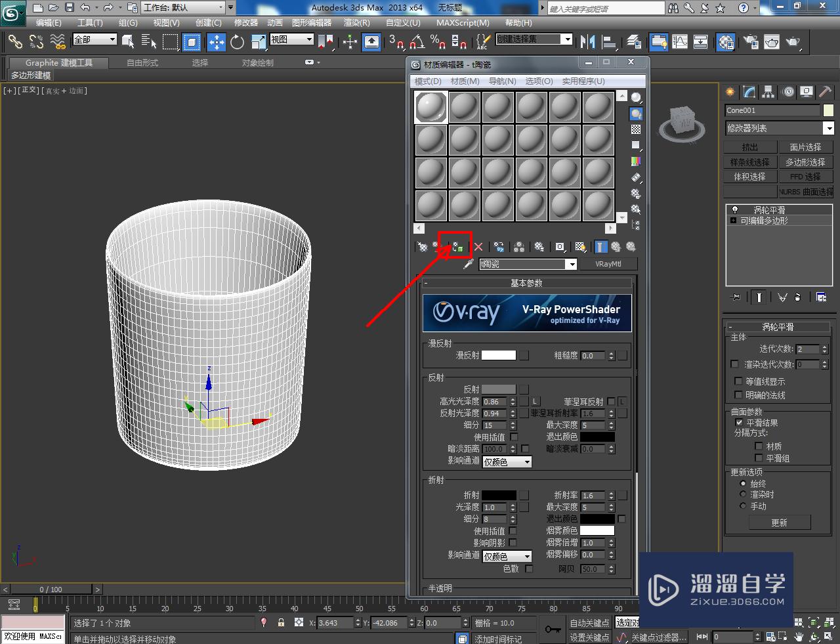Click the VRayMtl material type button
Image resolution: width=840 pixels, height=644 pixels.
click(x=608, y=264)
